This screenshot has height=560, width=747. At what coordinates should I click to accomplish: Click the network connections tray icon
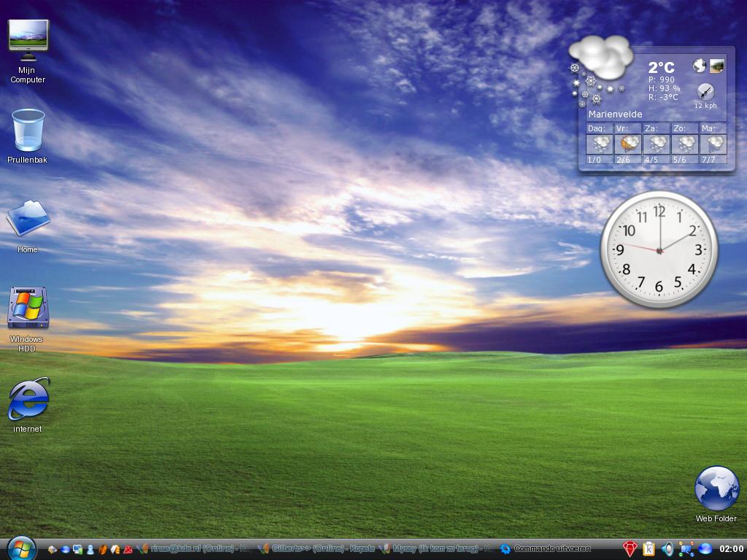[686, 549]
